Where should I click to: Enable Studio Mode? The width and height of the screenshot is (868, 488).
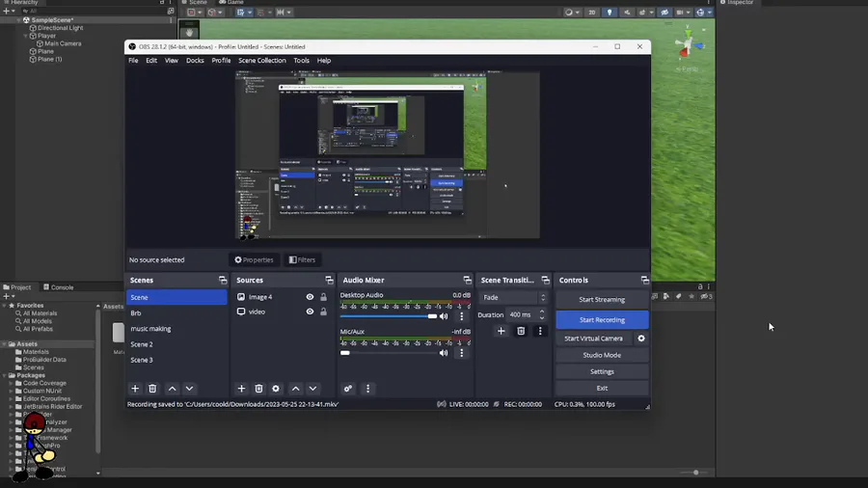(x=602, y=355)
